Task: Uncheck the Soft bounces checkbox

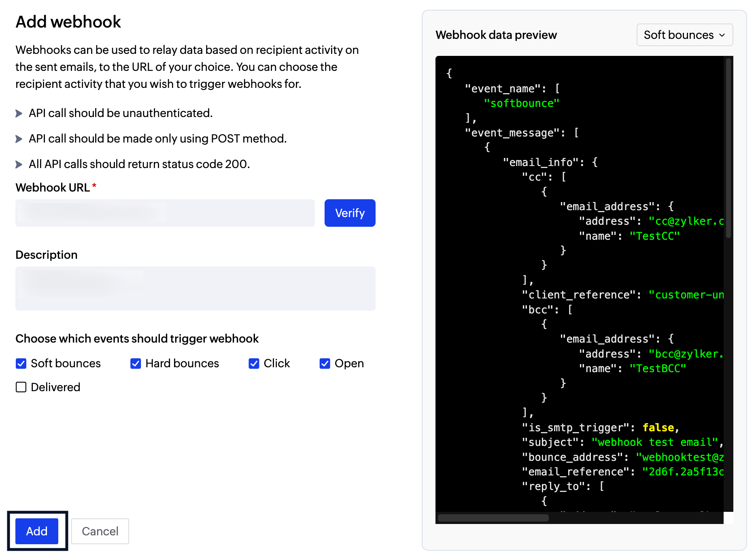Action: coord(21,364)
